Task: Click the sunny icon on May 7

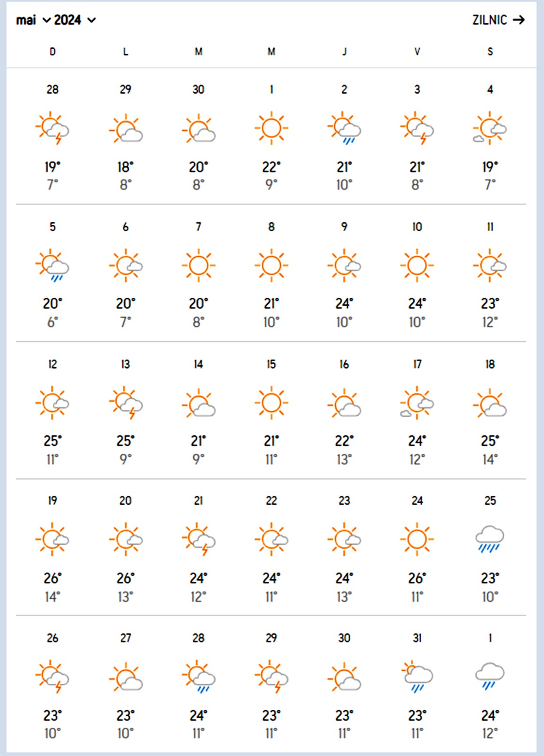Action: (198, 266)
